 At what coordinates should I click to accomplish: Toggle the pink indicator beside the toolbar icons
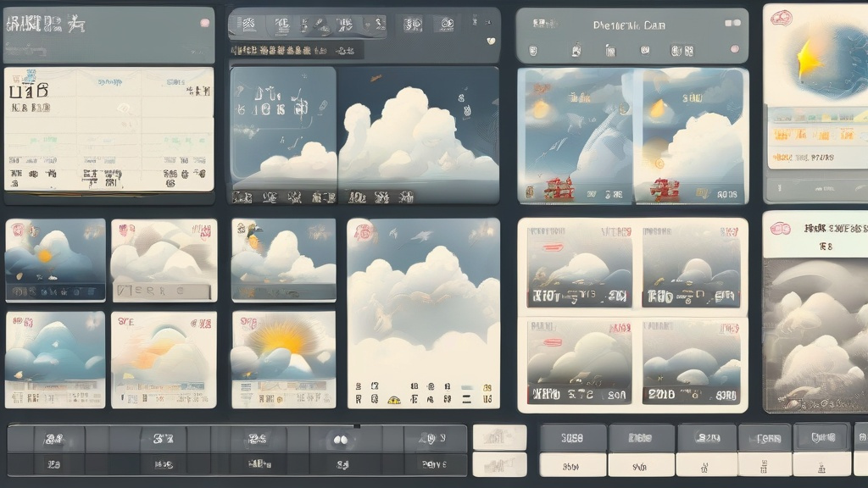733,50
